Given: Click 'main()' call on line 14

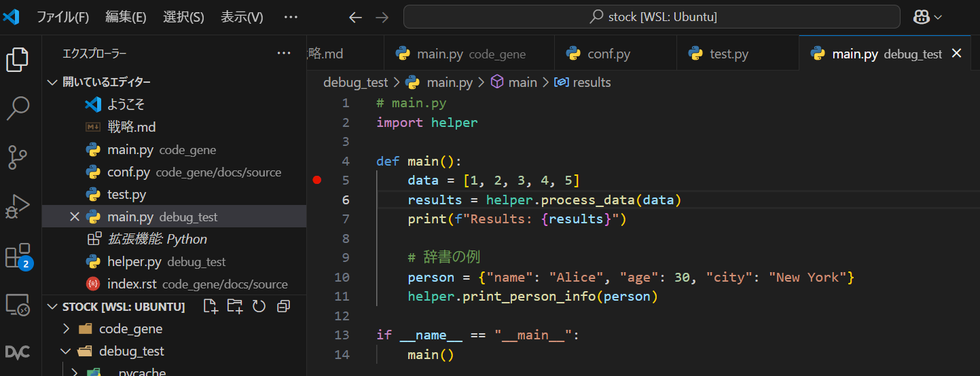Looking at the screenshot, I should click(431, 355).
